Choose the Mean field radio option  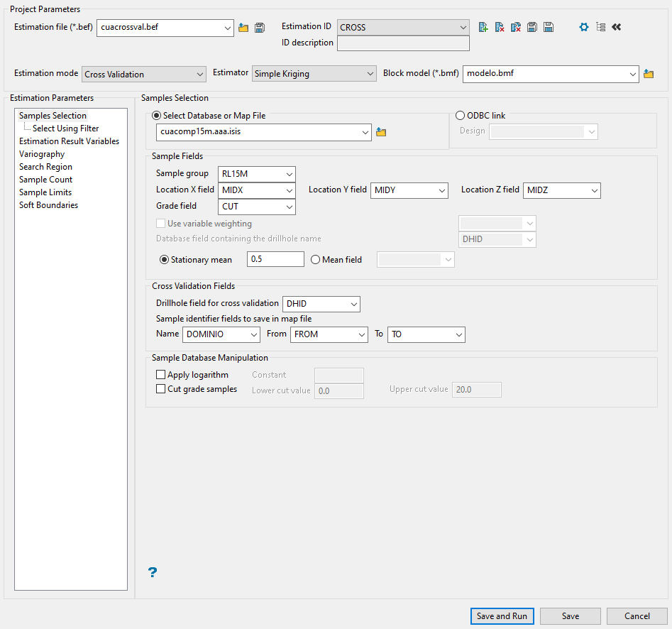[x=316, y=260]
